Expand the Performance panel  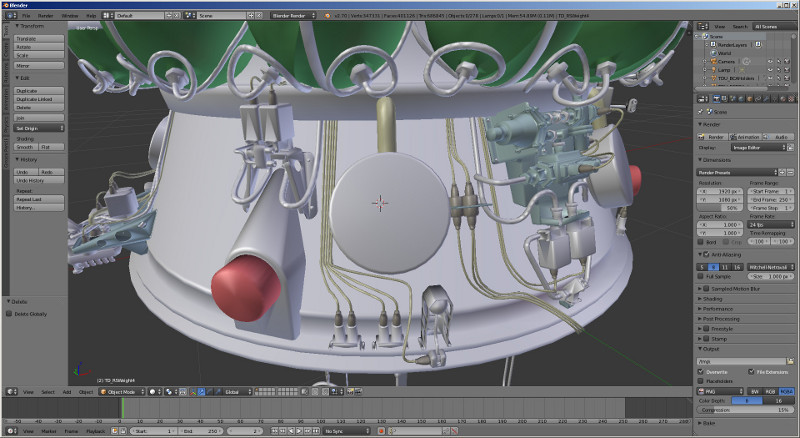[718, 310]
